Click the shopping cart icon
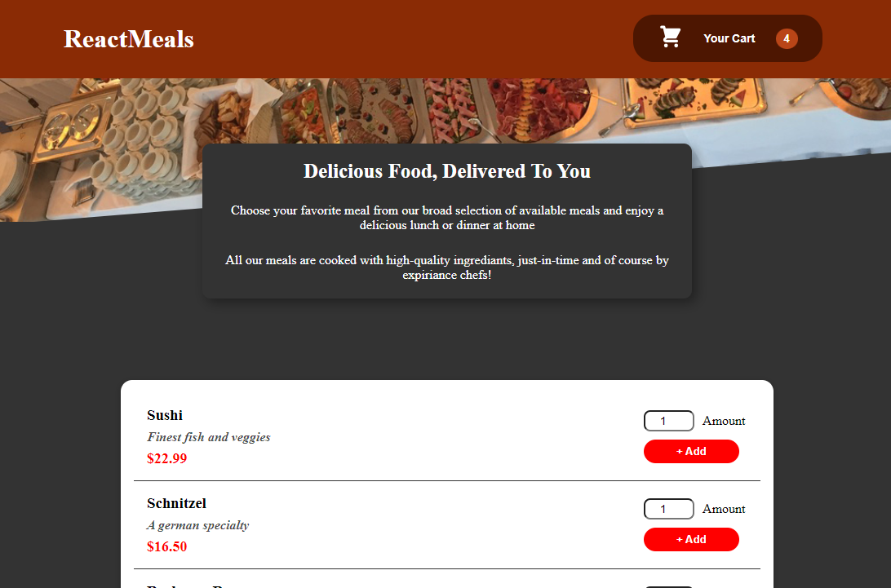891x588 pixels. click(671, 38)
